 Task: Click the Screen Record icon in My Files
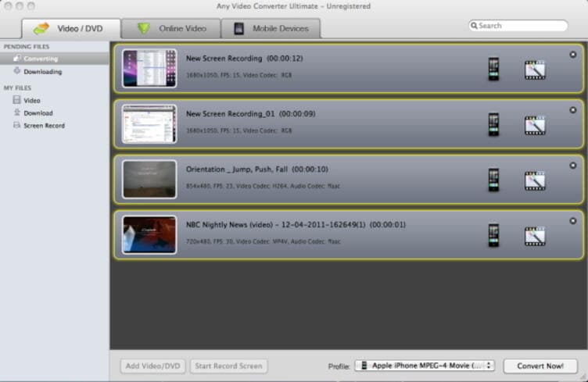[x=17, y=125]
